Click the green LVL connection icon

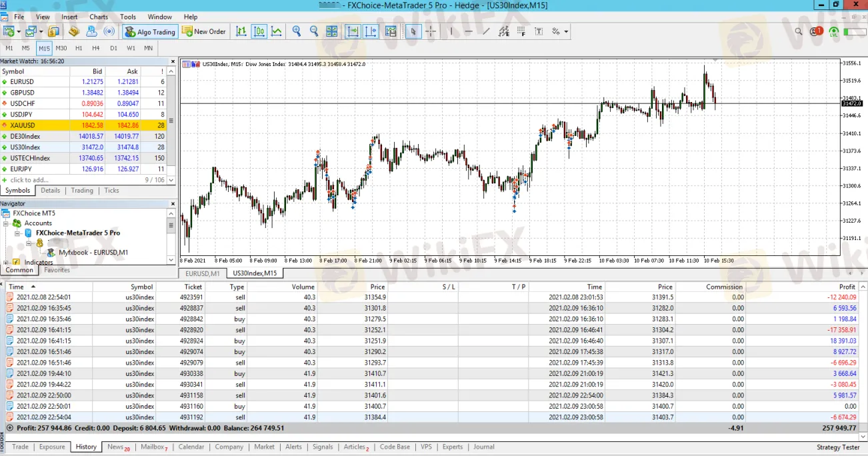click(833, 31)
